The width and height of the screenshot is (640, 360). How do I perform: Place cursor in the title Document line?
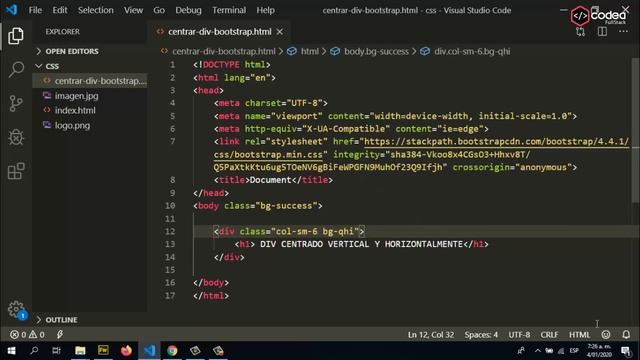pos(273,180)
